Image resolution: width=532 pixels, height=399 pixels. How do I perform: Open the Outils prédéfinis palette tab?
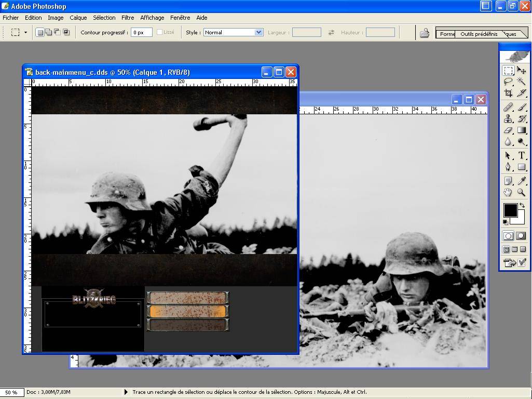(479, 34)
